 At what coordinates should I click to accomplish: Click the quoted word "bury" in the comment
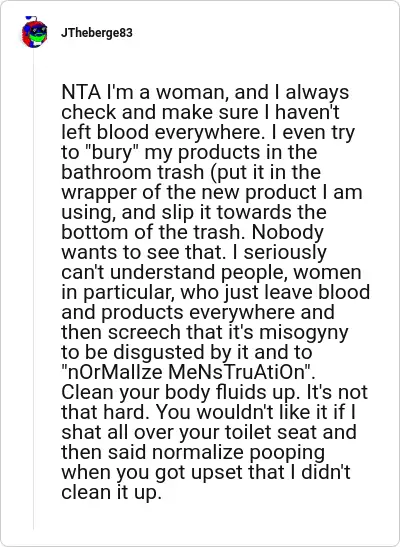coord(110,152)
